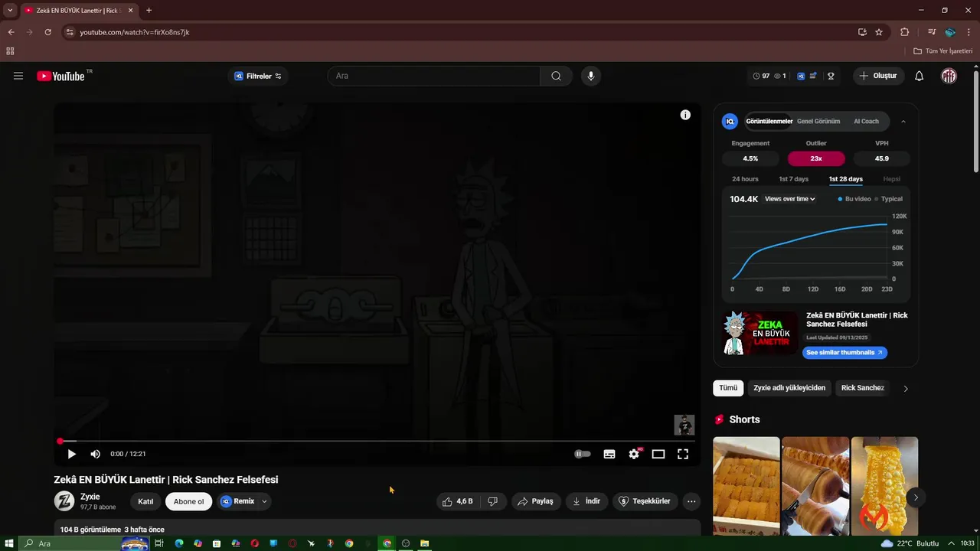Viewport: 980px width, 551px height.
Task: Click the vidIQ checklist icon with blue dot
Action: [813, 76]
